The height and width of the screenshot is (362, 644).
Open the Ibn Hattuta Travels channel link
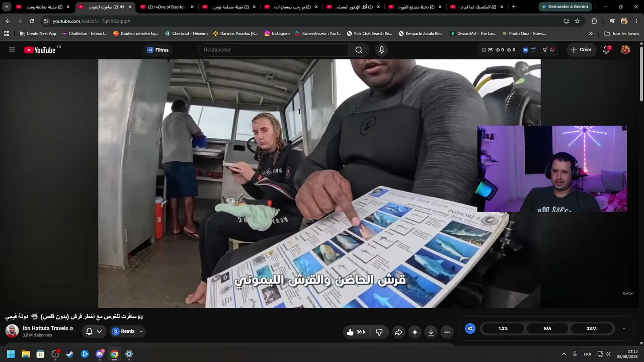[45, 328]
